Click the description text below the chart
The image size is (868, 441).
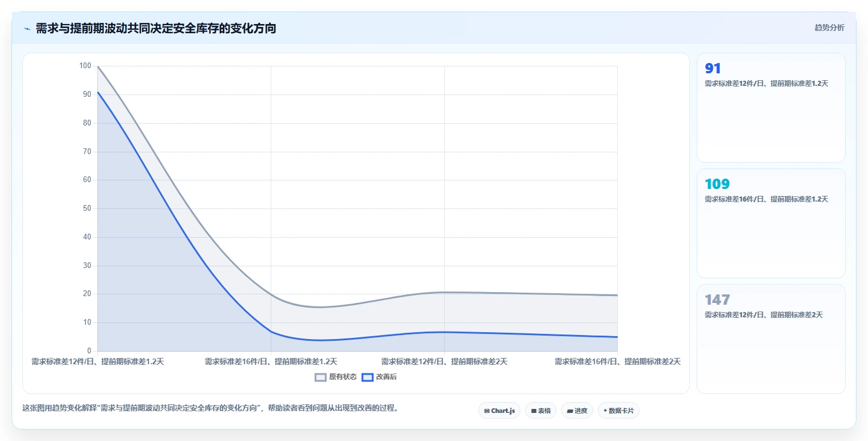210,408
